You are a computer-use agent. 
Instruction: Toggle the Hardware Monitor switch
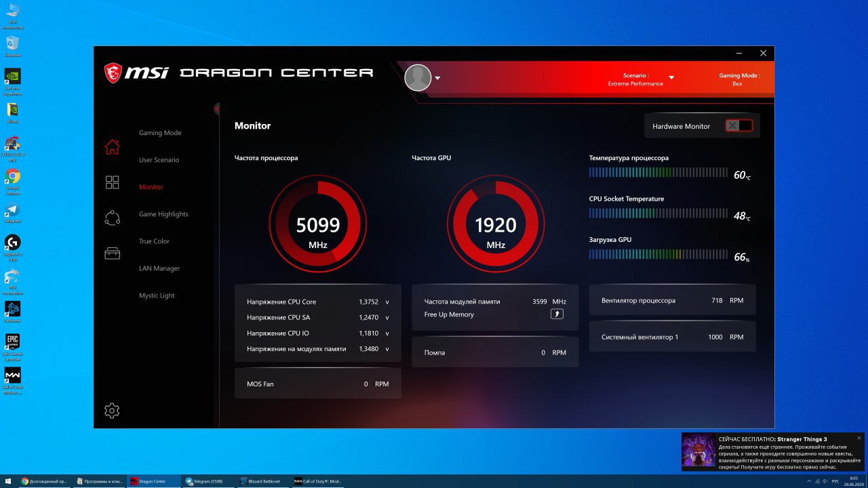738,125
